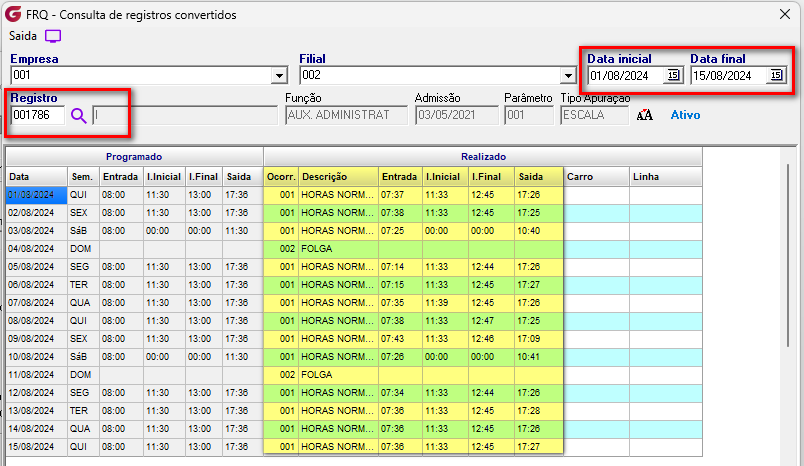Open the Data final calendar picker
804x466 pixels.
776,75
